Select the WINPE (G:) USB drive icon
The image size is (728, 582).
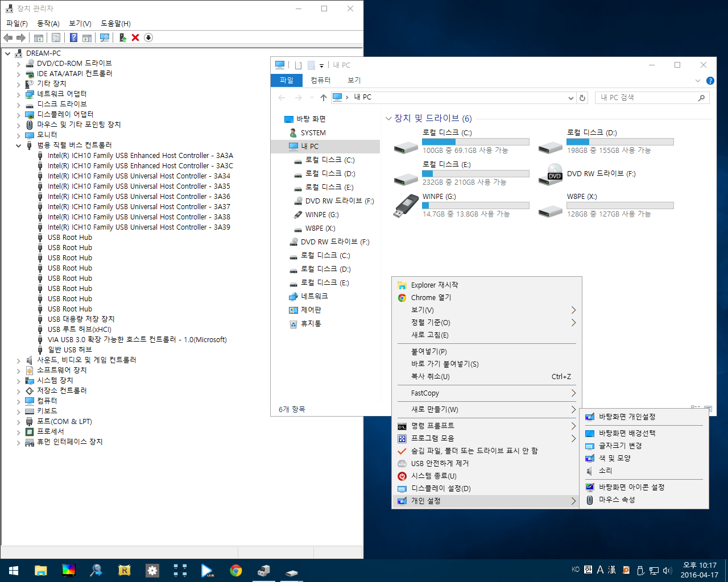tap(406, 205)
